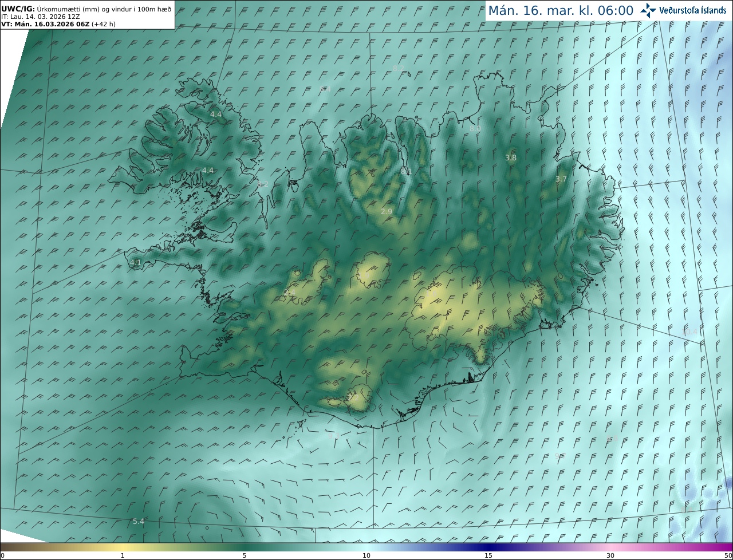Click the 8.0 value on the map

pyautogui.click(x=475, y=129)
